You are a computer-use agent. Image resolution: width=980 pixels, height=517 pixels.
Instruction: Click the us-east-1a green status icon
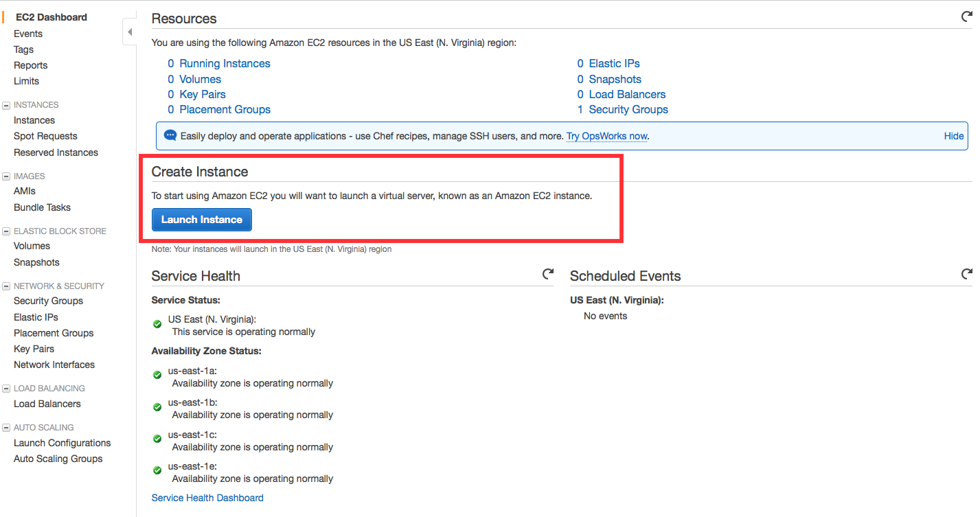[x=157, y=375]
